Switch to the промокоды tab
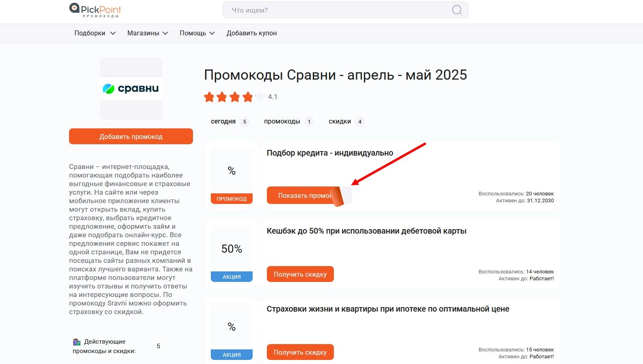 tap(288, 121)
